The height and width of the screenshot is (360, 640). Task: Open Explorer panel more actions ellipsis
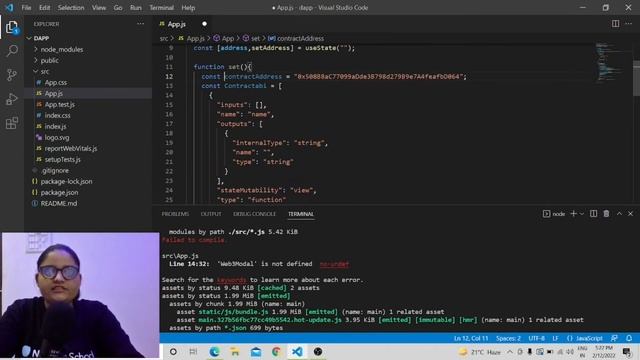click(x=140, y=24)
